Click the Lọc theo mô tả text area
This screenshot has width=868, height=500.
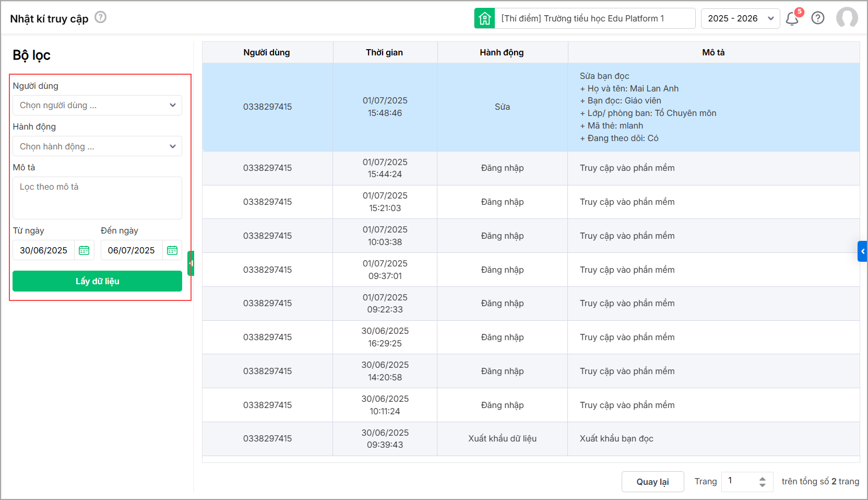97,197
